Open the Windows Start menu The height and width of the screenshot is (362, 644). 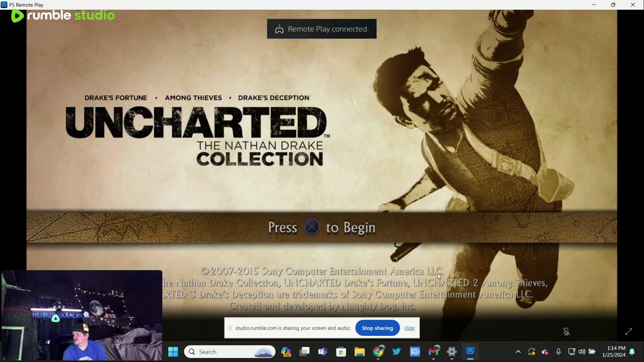pyautogui.click(x=173, y=352)
